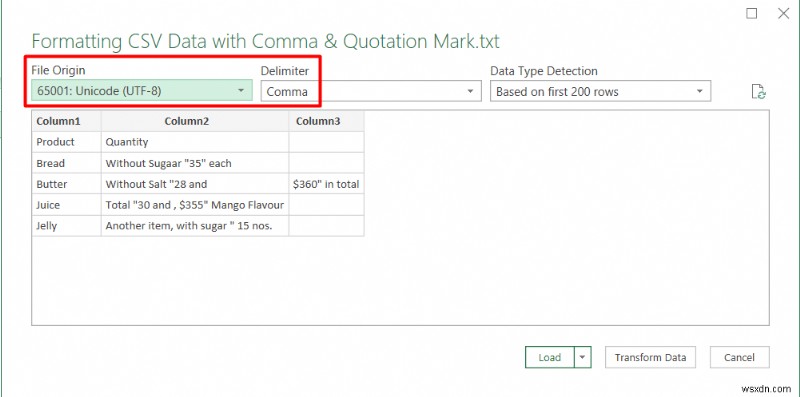Click the Load button
Screen dimensions: 800x397
pyautogui.click(x=549, y=357)
